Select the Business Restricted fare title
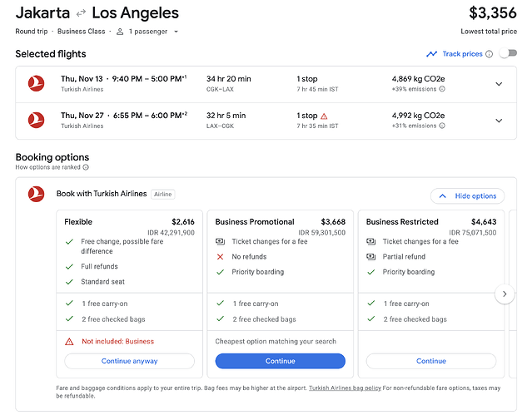532x415 pixels. [x=402, y=222]
